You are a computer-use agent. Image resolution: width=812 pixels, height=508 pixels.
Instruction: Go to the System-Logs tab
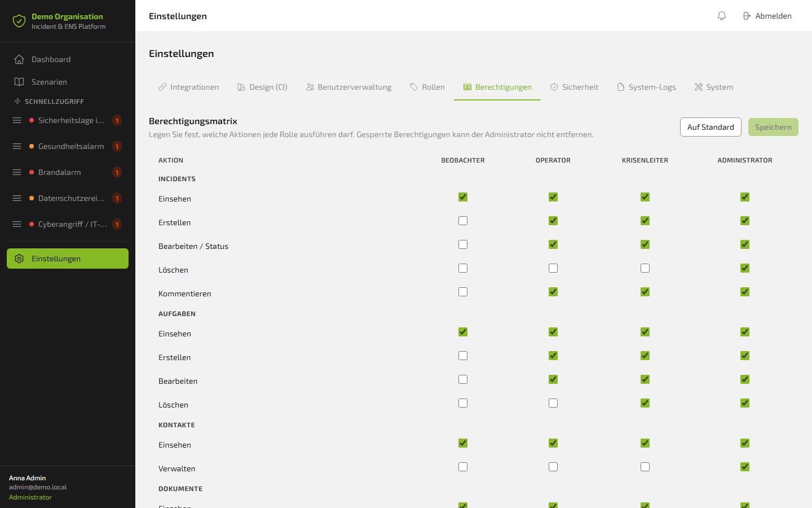[646, 87]
